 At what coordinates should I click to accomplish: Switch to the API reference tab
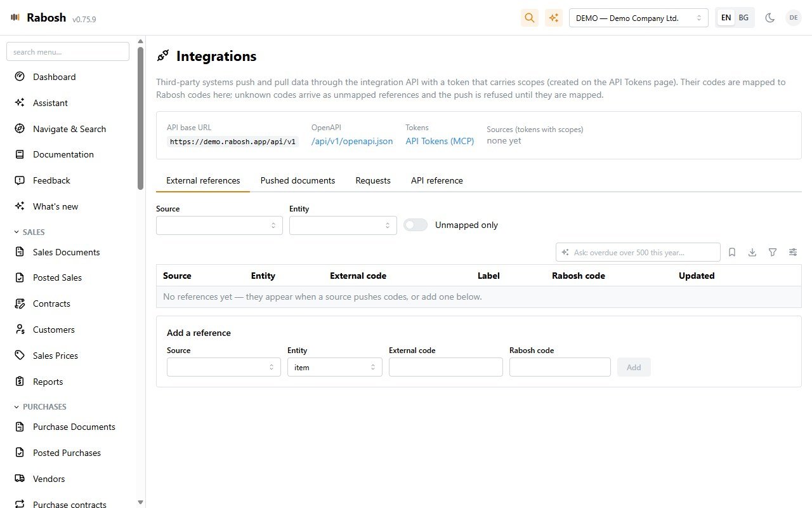tap(437, 180)
